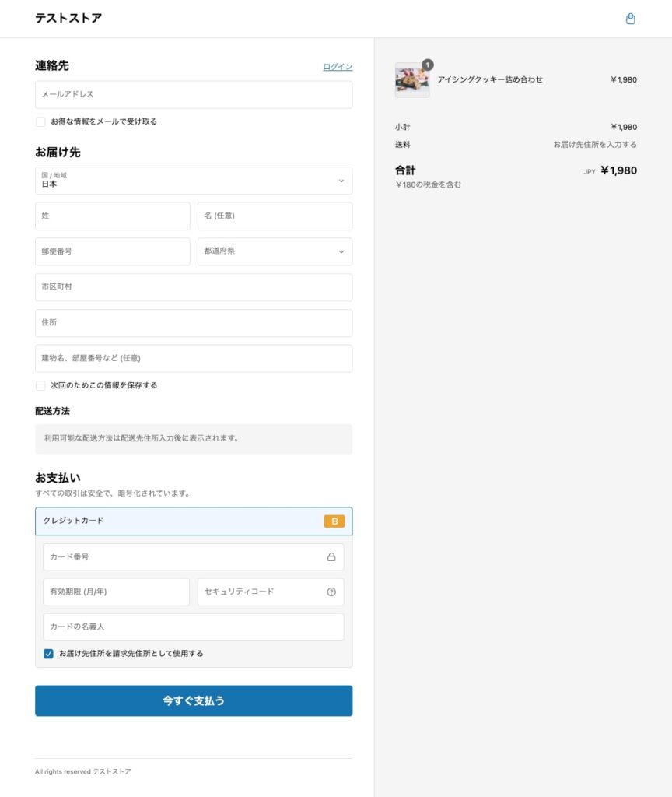The image size is (672, 797).
Task: Click the orange B card brand badge
Action: tap(334, 521)
